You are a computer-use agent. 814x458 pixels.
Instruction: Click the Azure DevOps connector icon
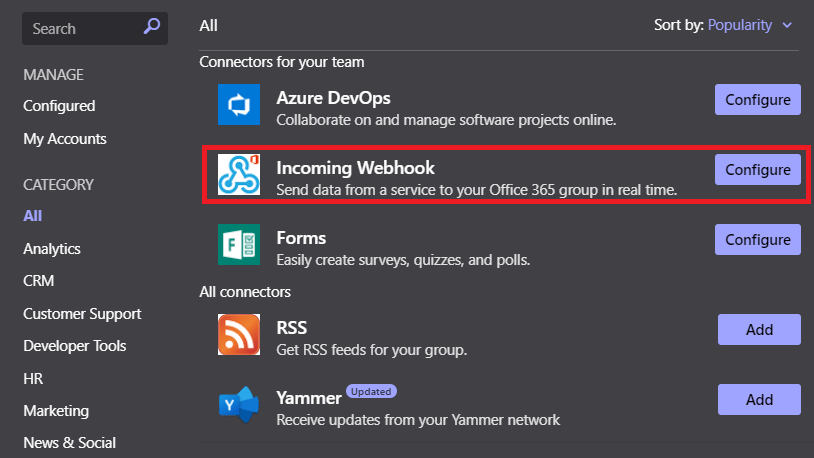tap(239, 104)
